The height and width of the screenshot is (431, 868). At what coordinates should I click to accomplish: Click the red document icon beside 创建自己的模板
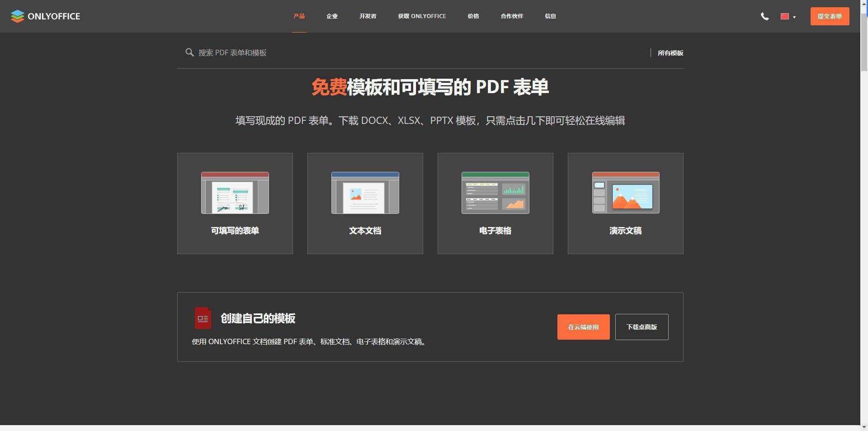(203, 318)
